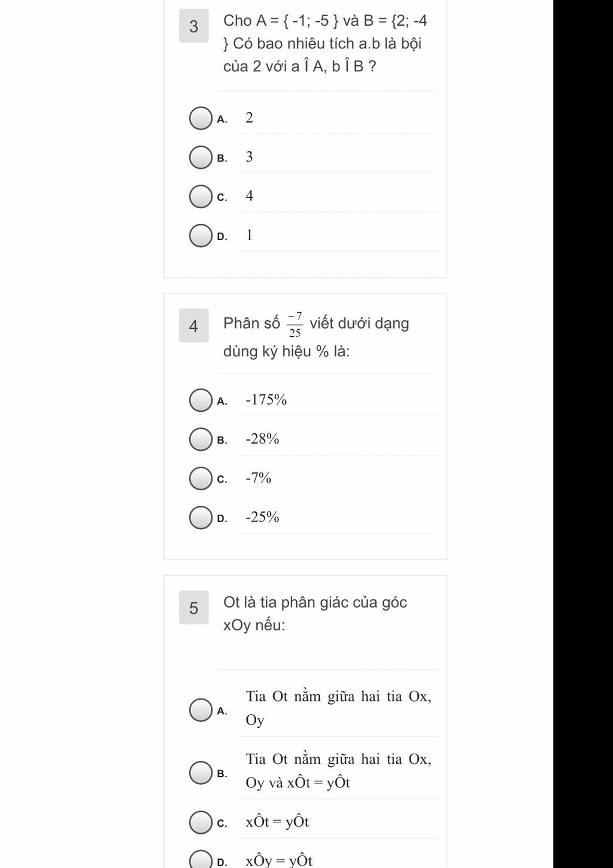Pick answer C '-7%' in question 4
The image size is (613, 868).
201,478
